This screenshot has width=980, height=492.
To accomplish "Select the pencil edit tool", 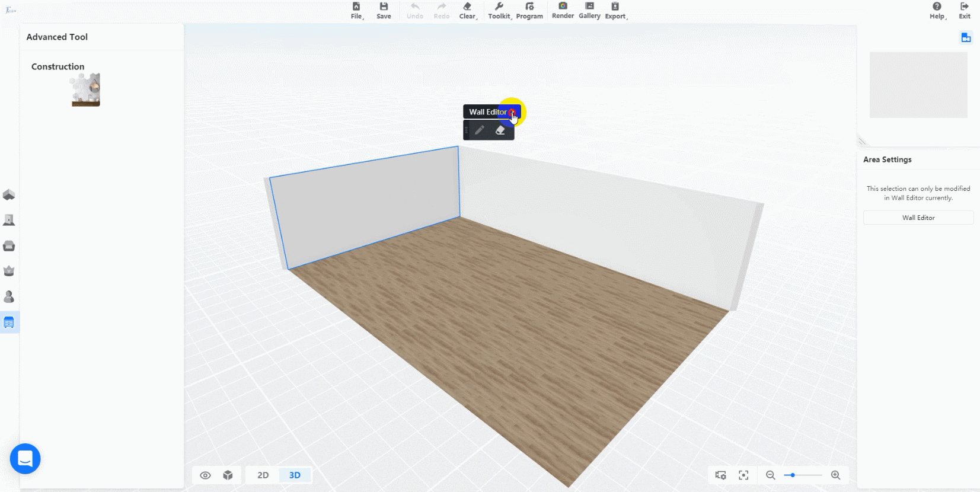I will 480,130.
